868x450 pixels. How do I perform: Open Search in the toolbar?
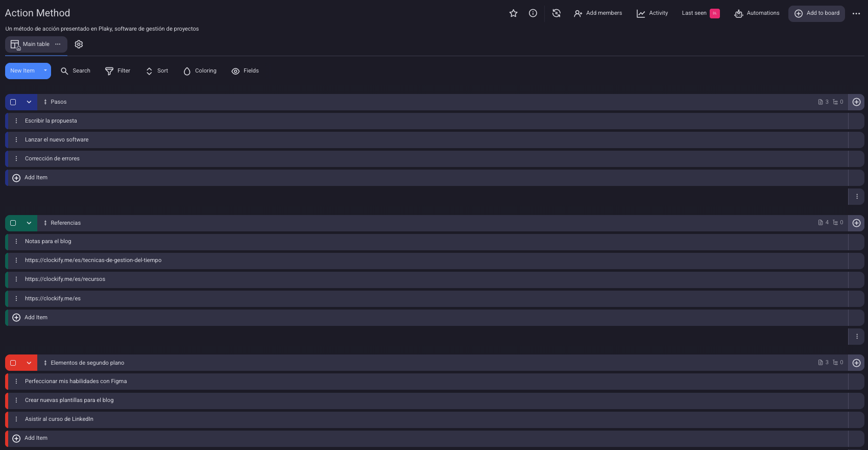(x=76, y=71)
